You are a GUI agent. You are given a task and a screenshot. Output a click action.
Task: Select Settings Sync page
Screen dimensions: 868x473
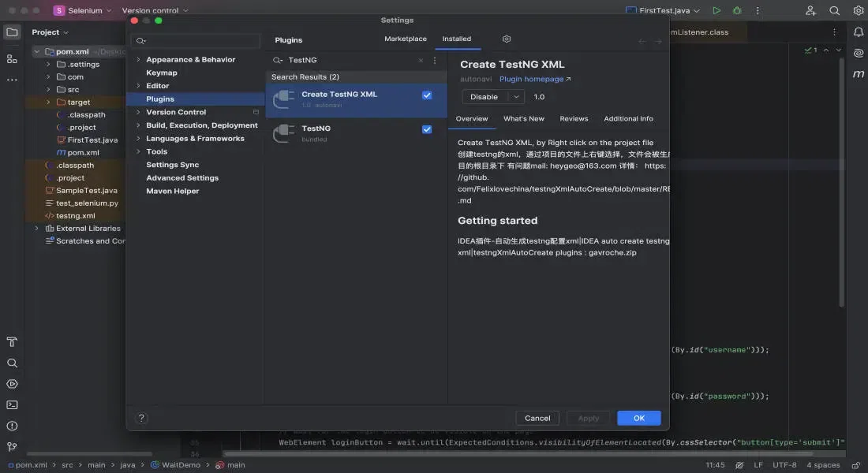coord(172,165)
